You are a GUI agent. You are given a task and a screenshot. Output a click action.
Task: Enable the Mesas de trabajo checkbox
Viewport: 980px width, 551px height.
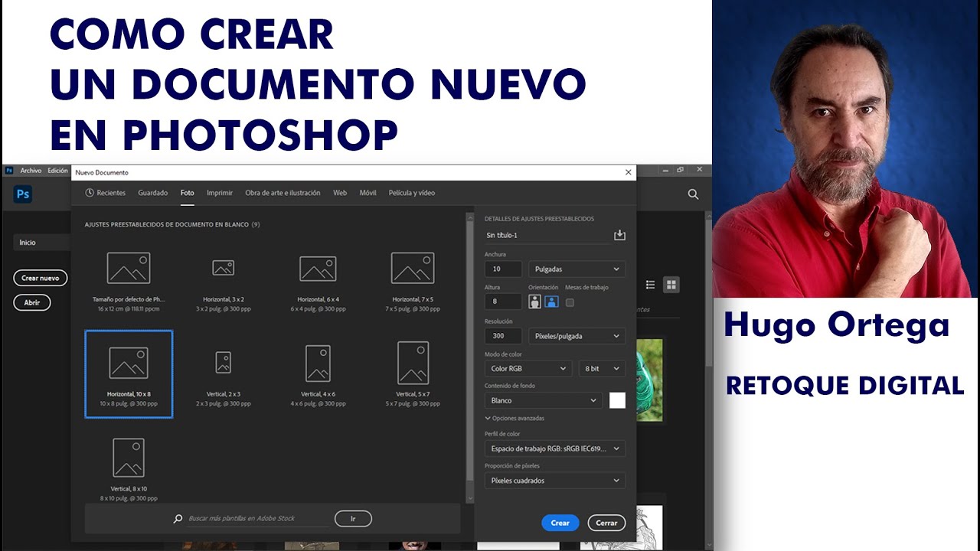pos(570,302)
